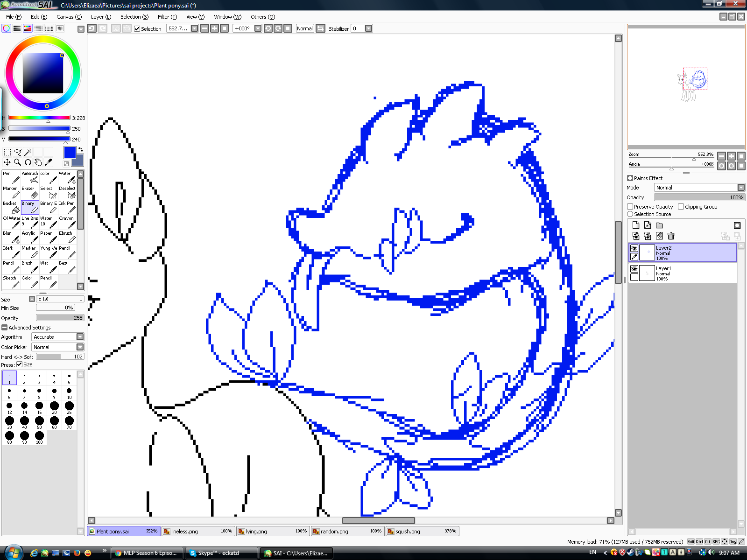Open the rotation angle dropdown
The height and width of the screenshot is (560, 747).
pos(258,28)
